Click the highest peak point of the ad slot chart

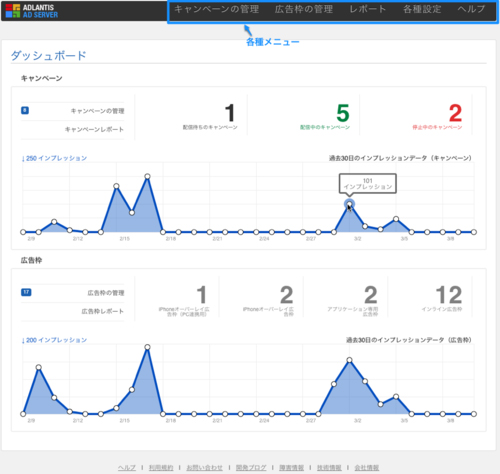(x=147, y=347)
